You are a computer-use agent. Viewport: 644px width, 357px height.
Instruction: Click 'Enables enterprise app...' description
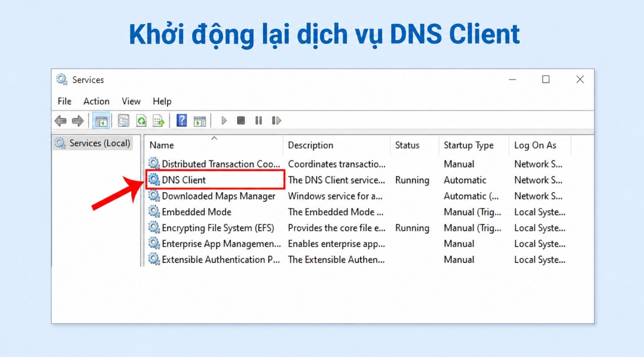pyautogui.click(x=336, y=244)
